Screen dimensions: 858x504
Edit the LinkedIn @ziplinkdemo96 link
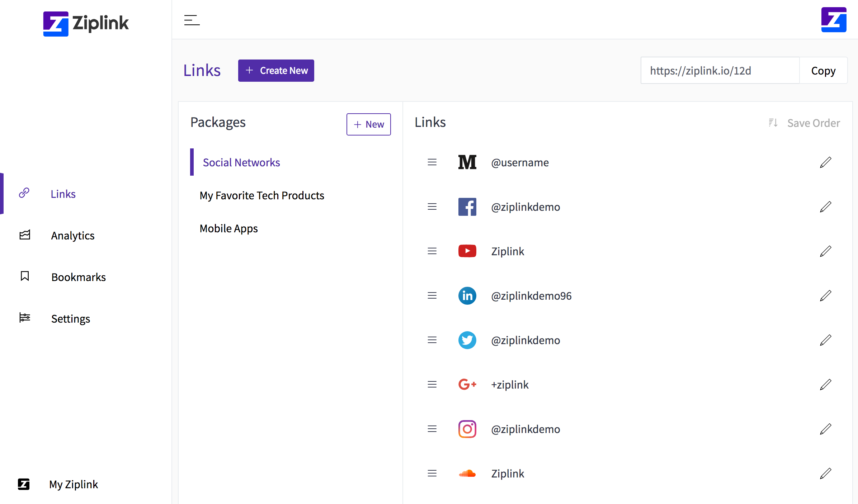click(826, 295)
